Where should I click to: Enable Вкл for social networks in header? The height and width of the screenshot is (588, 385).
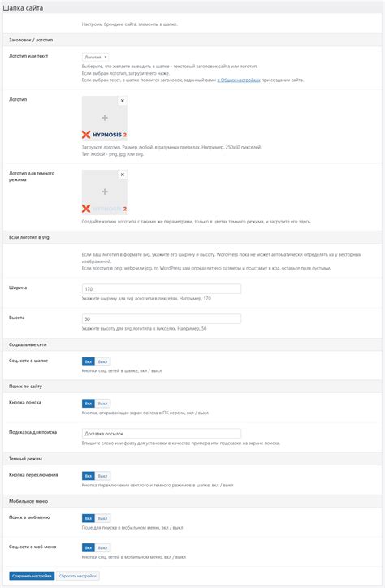click(88, 362)
